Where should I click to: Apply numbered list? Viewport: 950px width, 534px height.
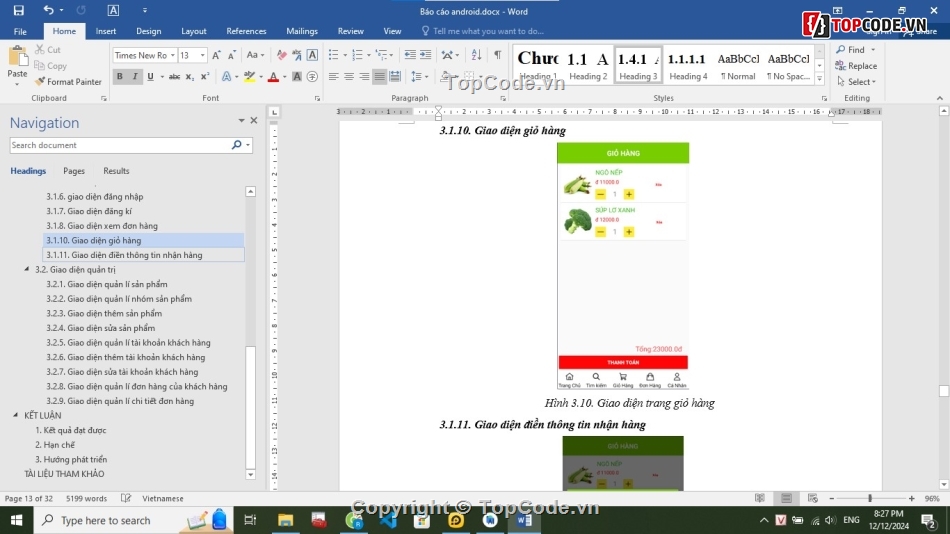point(357,55)
